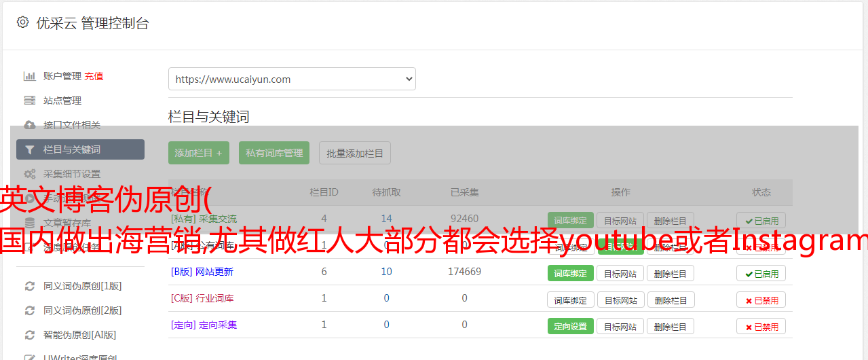Click 定向设置 in the 定向采集 row
Screen dimensions: 868x360
pyautogui.click(x=571, y=326)
